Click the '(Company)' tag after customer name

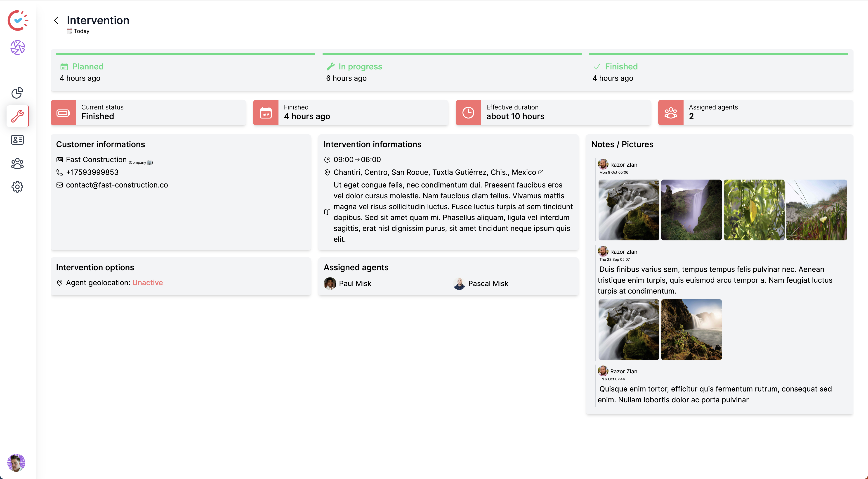(x=141, y=162)
